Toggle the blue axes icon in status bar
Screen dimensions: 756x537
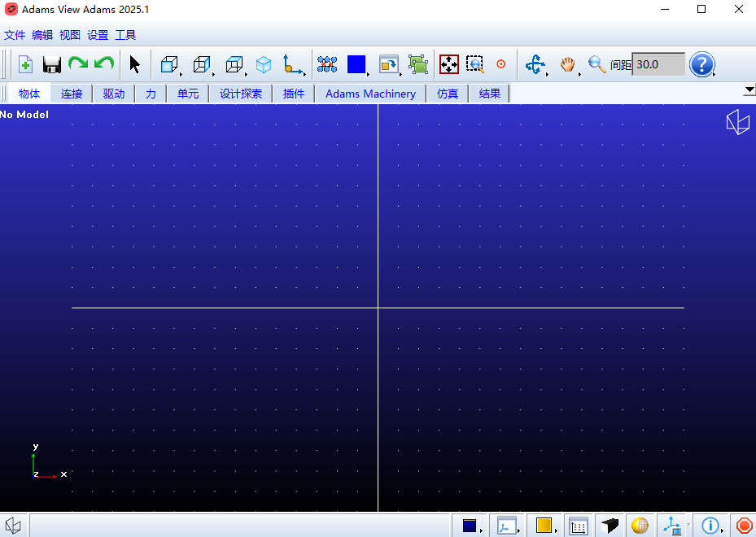pos(671,526)
